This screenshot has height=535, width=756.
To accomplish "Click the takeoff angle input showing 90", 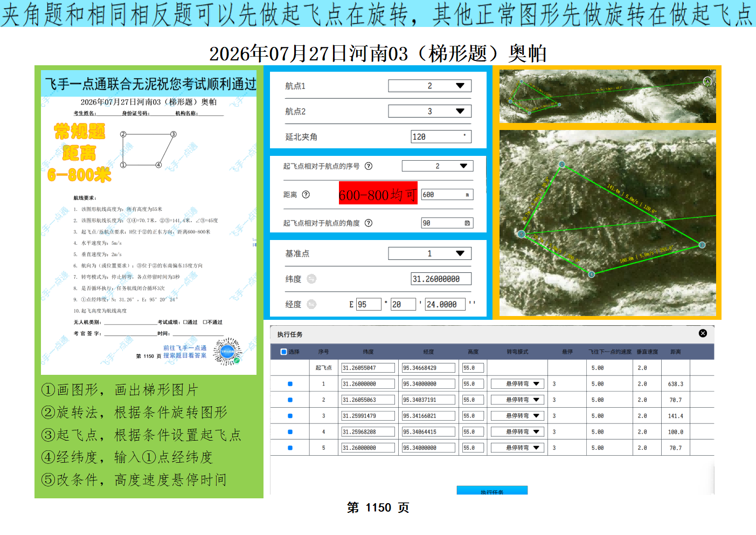I will pos(447,223).
